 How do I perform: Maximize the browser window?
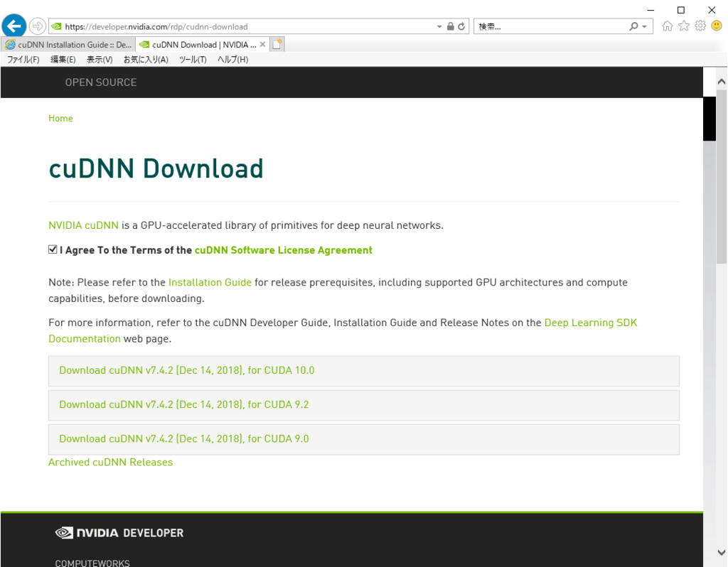tap(680, 10)
